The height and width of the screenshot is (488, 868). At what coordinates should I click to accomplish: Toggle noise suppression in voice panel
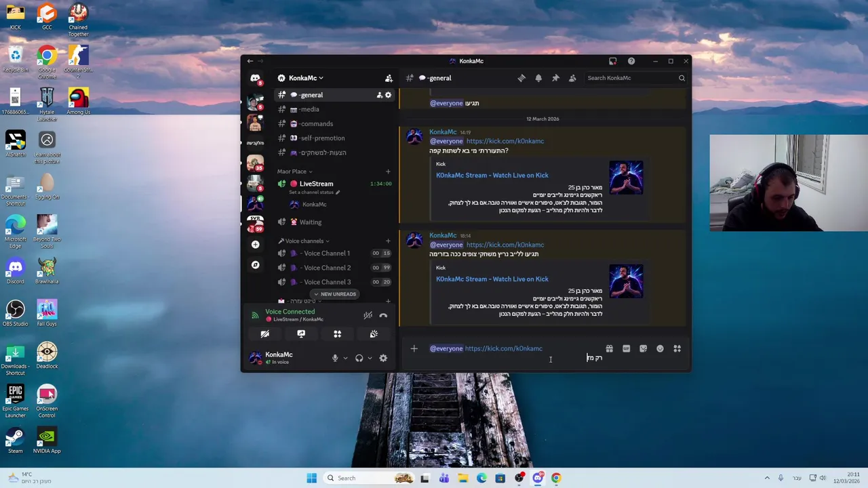click(x=368, y=315)
